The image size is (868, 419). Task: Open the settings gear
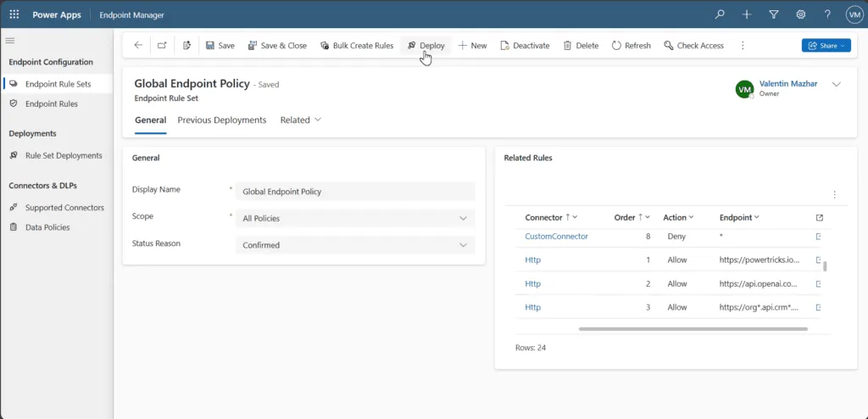[800, 14]
